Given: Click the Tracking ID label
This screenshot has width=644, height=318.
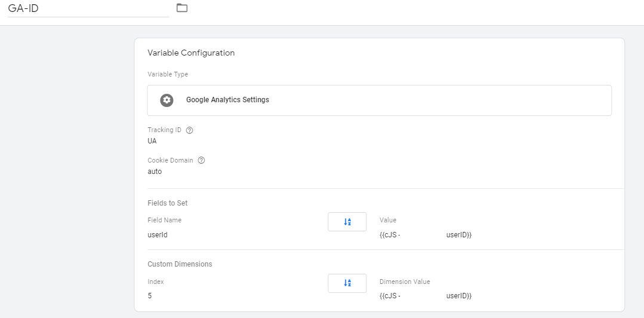Looking at the screenshot, I should point(164,130).
